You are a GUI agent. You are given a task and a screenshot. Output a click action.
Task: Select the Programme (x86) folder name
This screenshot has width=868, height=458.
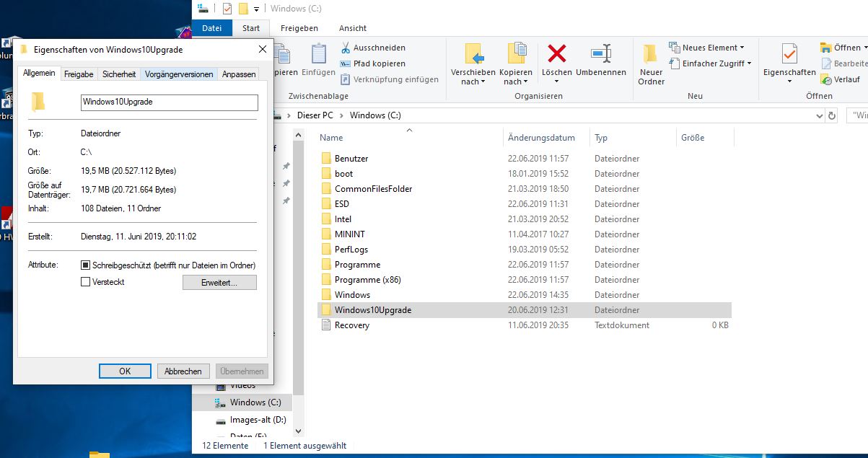[368, 279]
